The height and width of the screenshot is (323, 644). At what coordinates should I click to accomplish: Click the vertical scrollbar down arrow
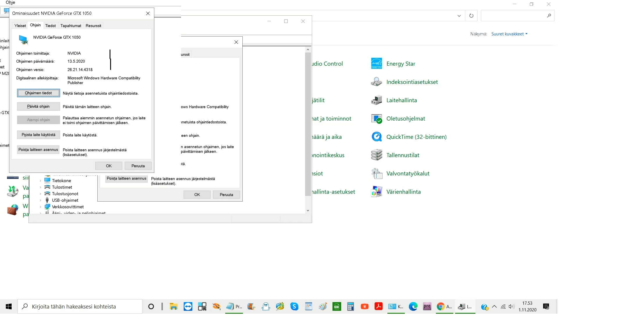coord(308,211)
